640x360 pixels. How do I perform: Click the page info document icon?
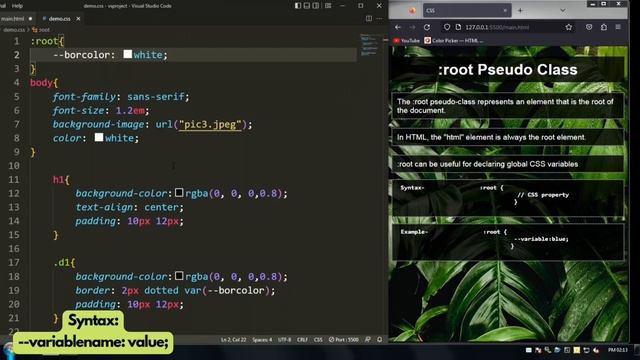pos(458,27)
